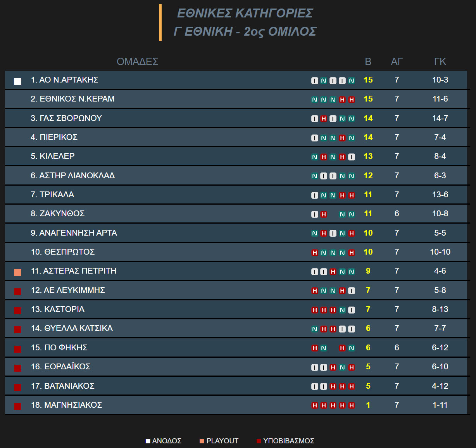Screen dimensions: 476x448
Task: Click the white ΑΝΟΔΟΣ legend swatch
Action: 148,441
